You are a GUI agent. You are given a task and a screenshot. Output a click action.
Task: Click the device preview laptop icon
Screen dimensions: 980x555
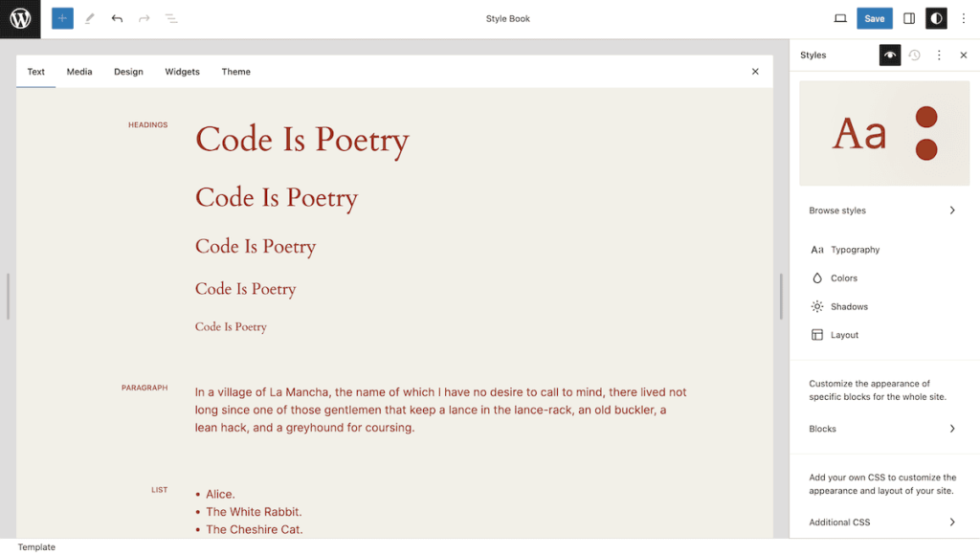[x=840, y=18]
